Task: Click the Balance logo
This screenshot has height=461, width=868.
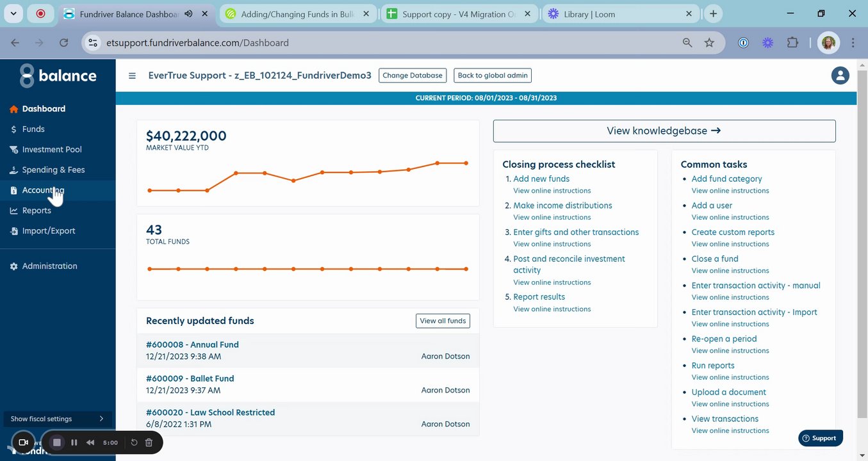Action: click(x=58, y=76)
